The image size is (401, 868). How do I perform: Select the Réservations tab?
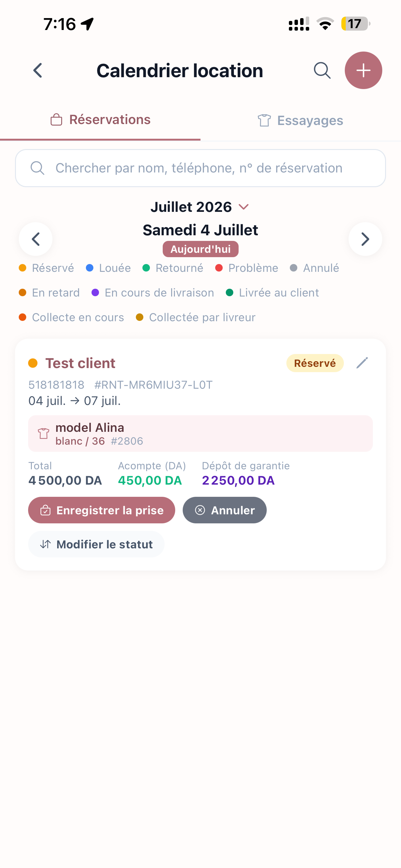(100, 120)
